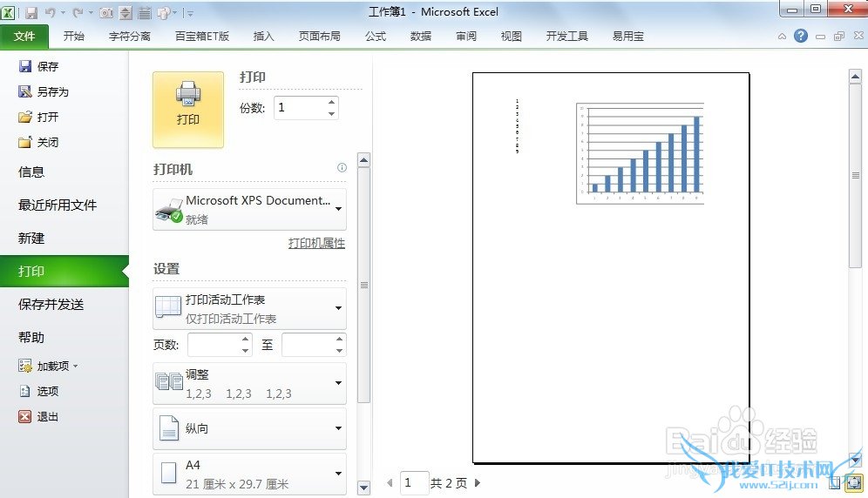Click the 至 end page input field
Viewport: 868px width, 498px height.
point(308,345)
